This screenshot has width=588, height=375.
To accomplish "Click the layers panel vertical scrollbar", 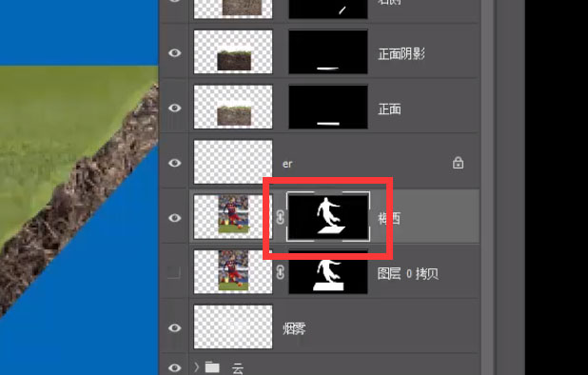I will pyautogui.click(x=487, y=187).
